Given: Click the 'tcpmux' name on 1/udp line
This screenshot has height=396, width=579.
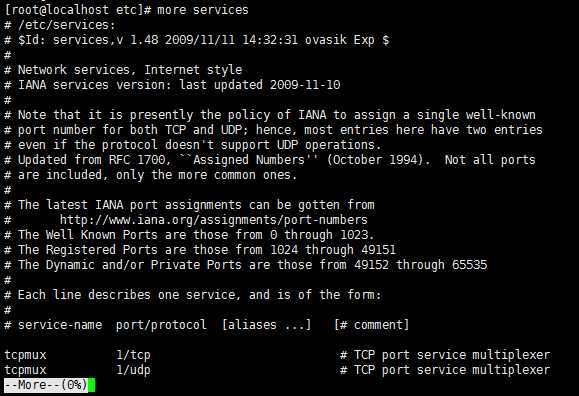Looking at the screenshot, I should (x=25, y=370).
